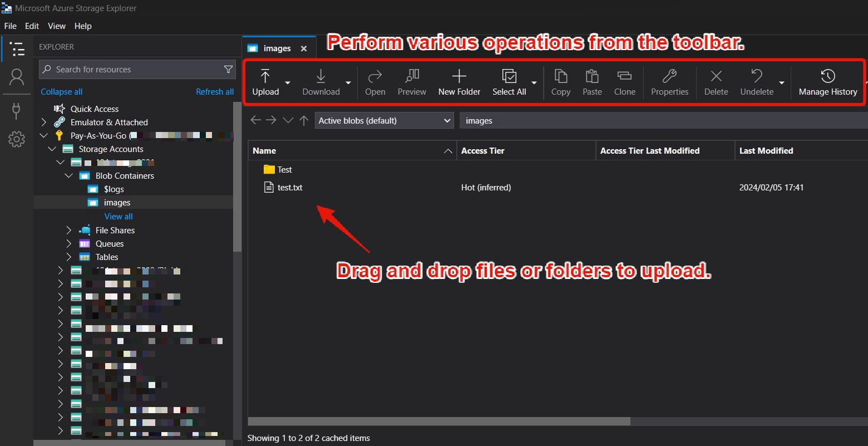
Task: Open Settings gear in activity bar
Action: [x=17, y=139]
